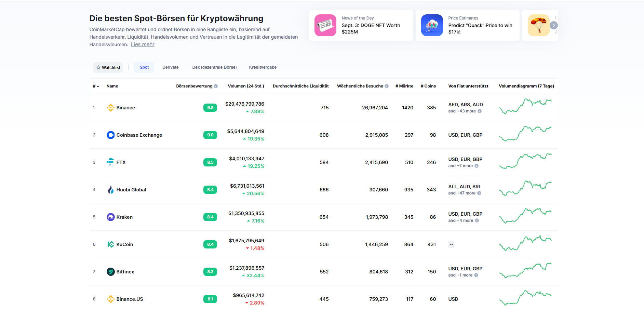The width and height of the screenshot is (644, 310).
Task: Open the Dex (dezentrale Börse) tab
Action: coord(214,67)
